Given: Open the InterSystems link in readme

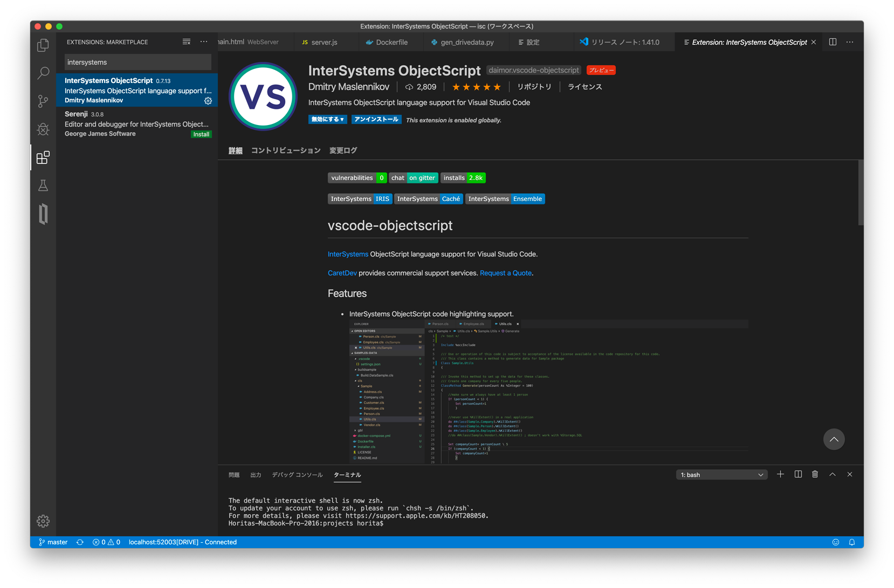Looking at the screenshot, I should click(x=348, y=254).
